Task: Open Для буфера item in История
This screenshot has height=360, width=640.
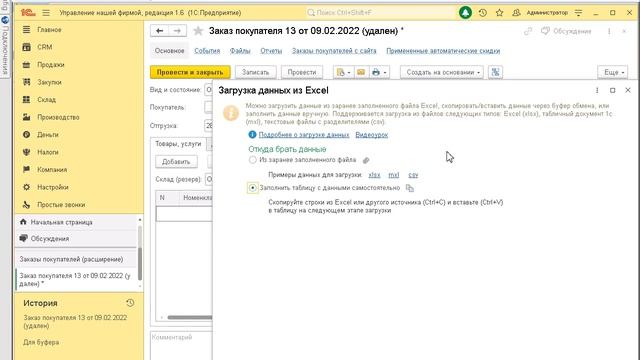Action: click(41, 342)
